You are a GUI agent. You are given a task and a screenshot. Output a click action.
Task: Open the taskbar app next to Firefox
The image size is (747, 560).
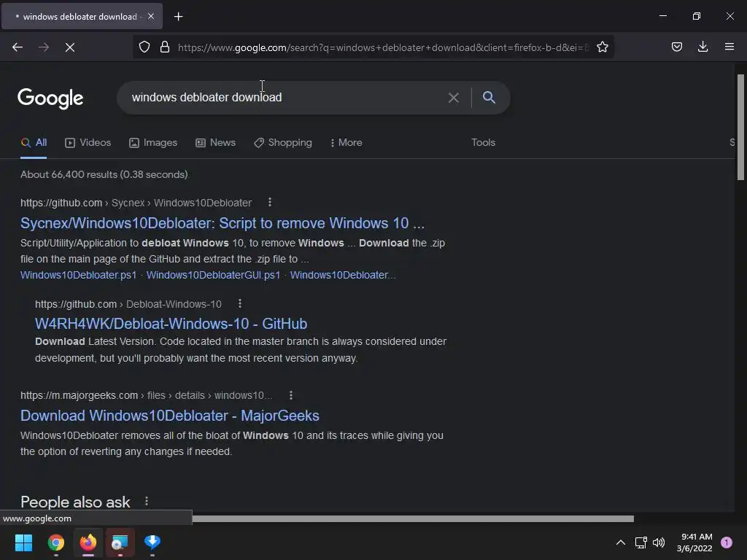[120, 542]
